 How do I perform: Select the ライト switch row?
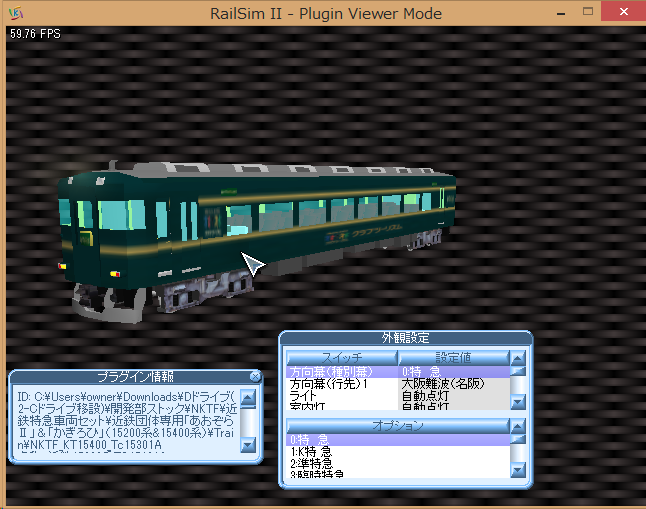[x=342, y=396]
